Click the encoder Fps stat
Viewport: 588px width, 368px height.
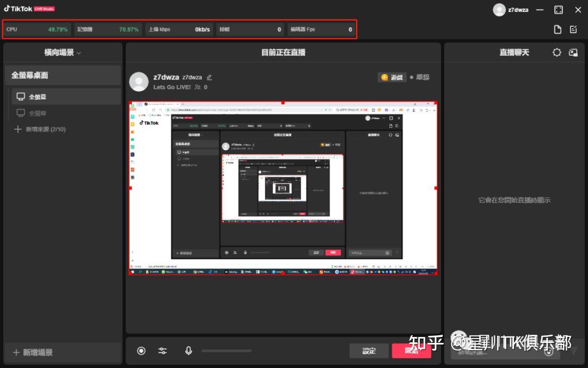click(x=321, y=29)
